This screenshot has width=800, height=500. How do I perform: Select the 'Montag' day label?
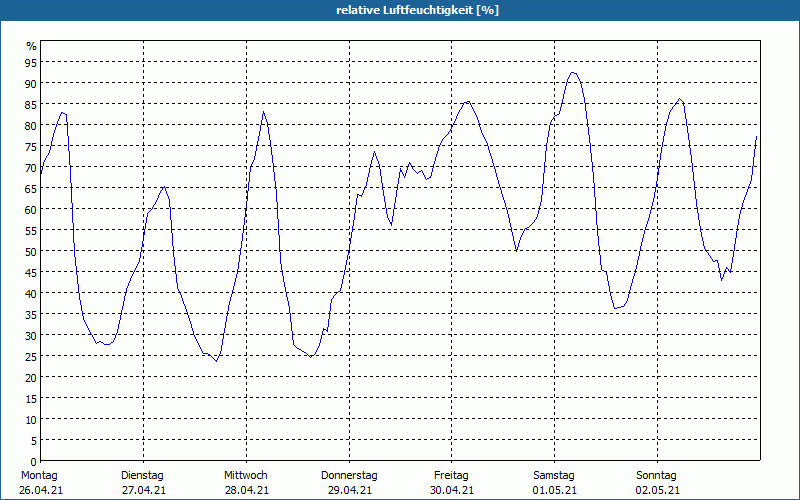tap(40, 475)
